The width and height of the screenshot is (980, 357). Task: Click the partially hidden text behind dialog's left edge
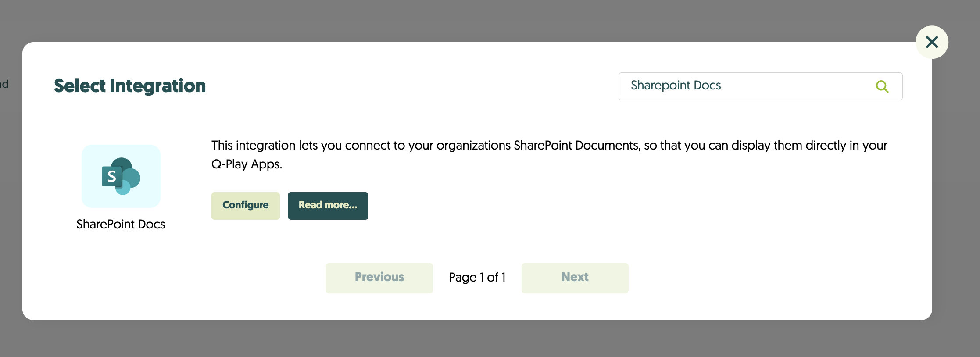[4, 84]
